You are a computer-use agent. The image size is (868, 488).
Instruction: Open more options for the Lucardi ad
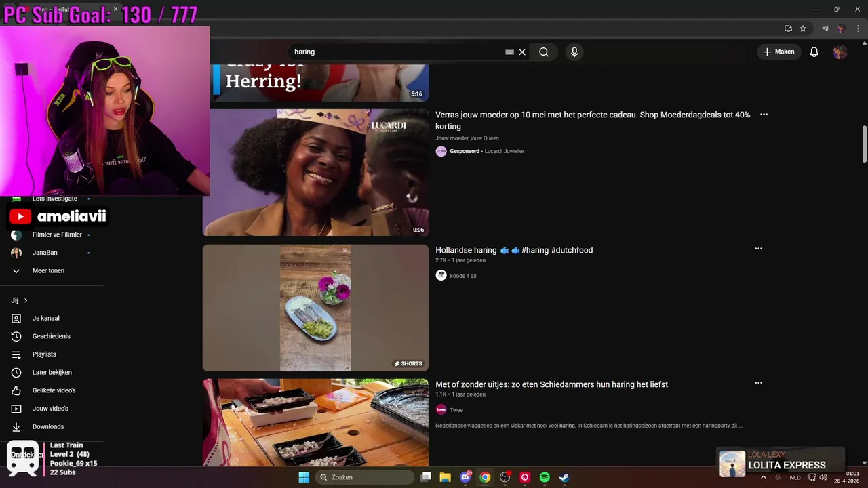764,115
